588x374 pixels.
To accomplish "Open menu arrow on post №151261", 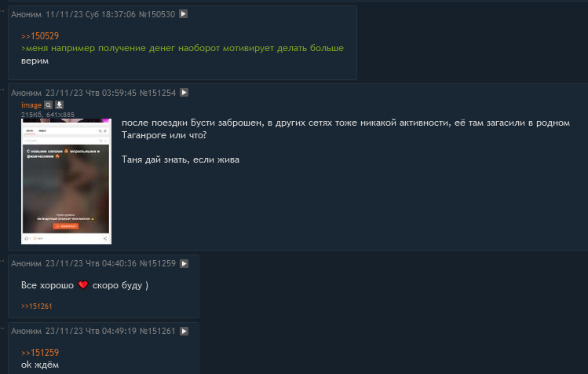I will click(184, 332).
